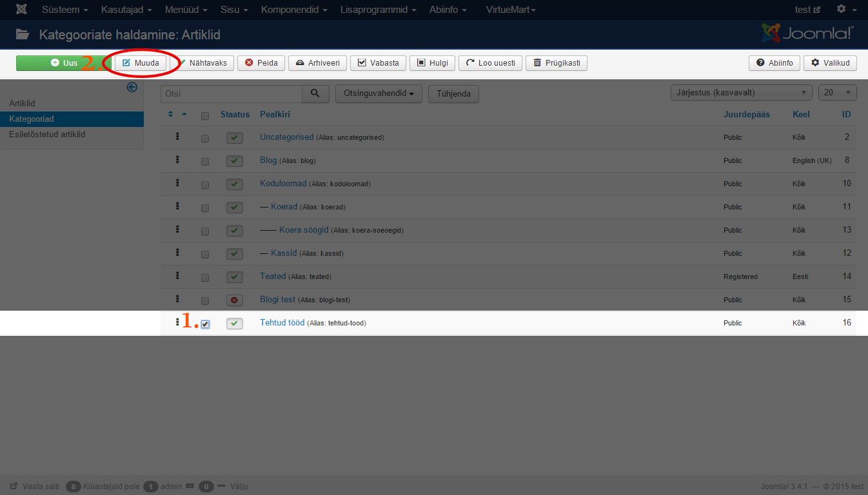868x495 pixels.
Task: Toggle published status of Koera söögid
Action: (235, 231)
